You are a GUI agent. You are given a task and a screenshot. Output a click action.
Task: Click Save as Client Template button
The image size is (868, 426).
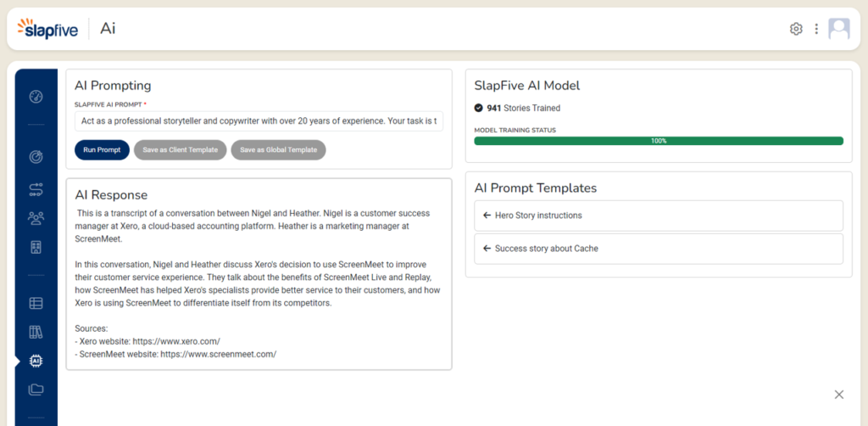pos(180,150)
